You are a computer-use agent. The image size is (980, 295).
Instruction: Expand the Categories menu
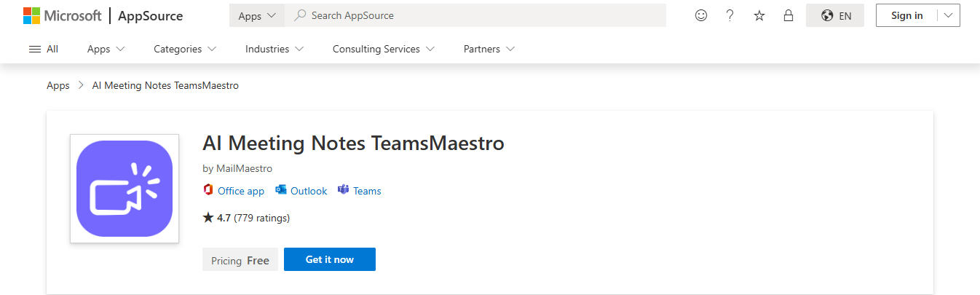(185, 49)
